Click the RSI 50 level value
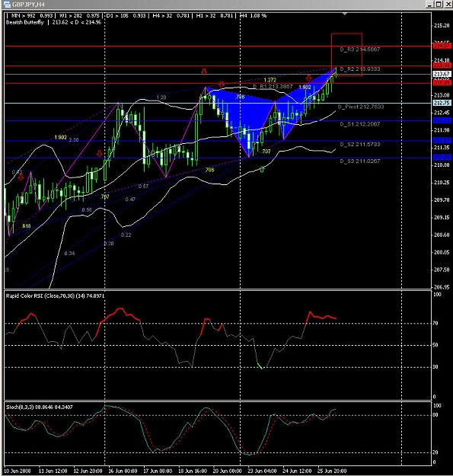The height and width of the screenshot is (476, 453). coord(435,346)
